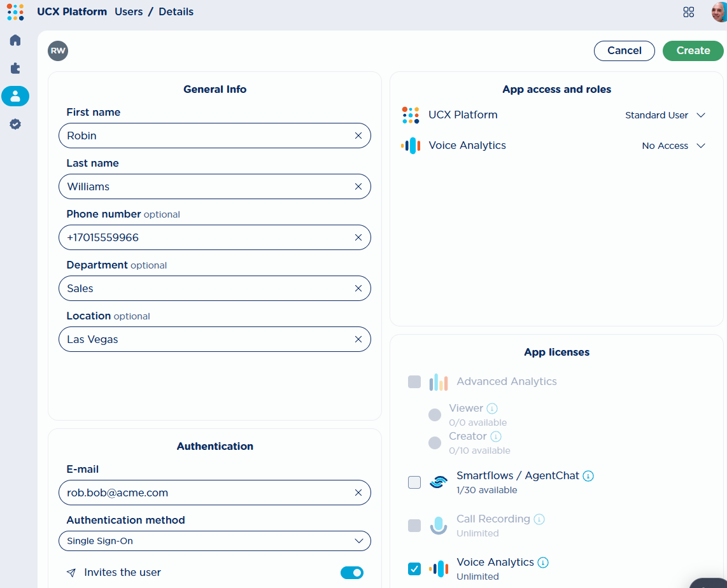Click into the Location input showing Las Vegas
727x588 pixels.
pos(215,340)
